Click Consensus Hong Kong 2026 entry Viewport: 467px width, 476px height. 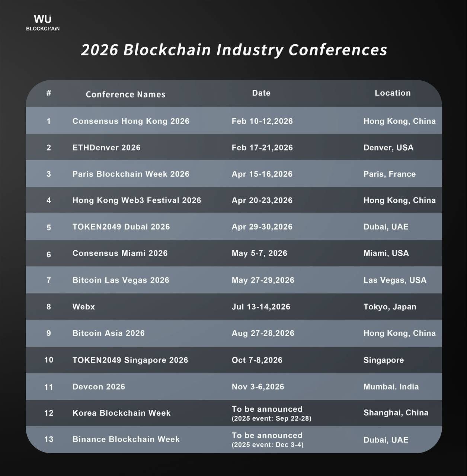click(x=131, y=121)
